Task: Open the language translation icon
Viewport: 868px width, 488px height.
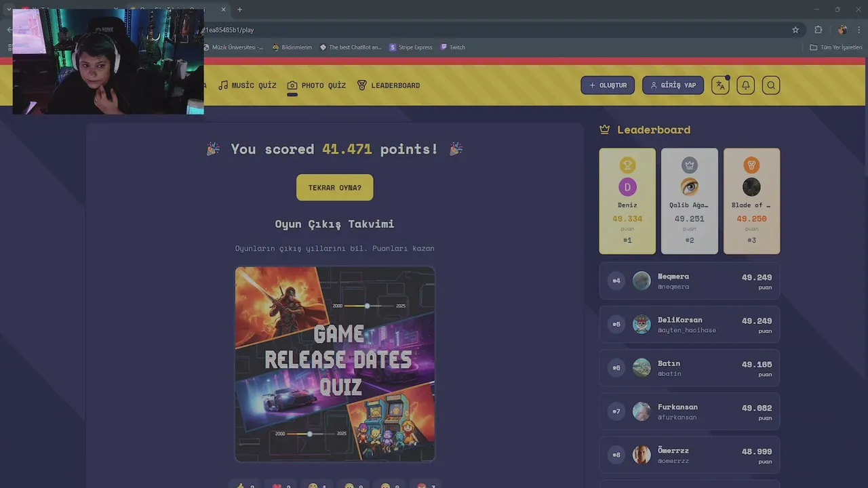Action: tap(720, 85)
